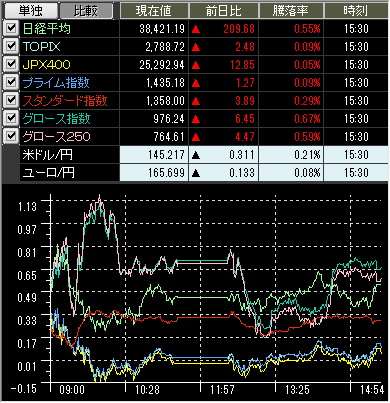Select the 米ドル/円 row label
Image resolution: width=390 pixels, height=403 pixels.
[48, 155]
